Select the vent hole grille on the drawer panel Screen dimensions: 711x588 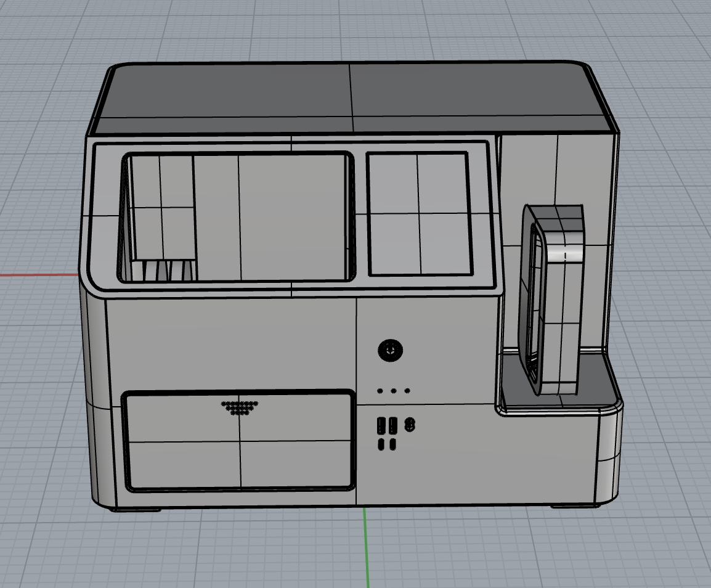[x=240, y=407]
